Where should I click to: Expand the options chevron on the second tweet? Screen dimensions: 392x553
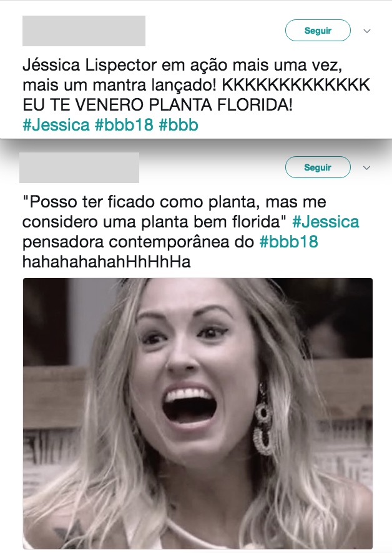click(x=366, y=167)
